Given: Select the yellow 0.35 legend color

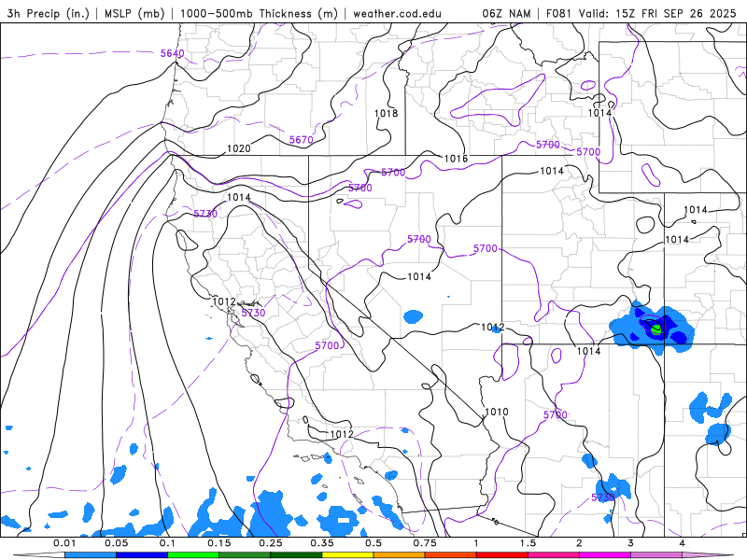Looking at the screenshot, I should [347, 555].
